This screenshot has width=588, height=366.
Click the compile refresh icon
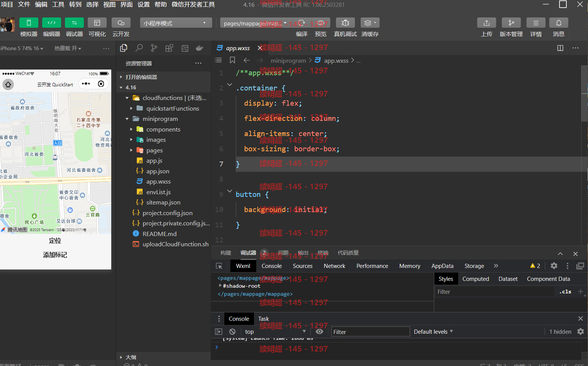point(302,23)
